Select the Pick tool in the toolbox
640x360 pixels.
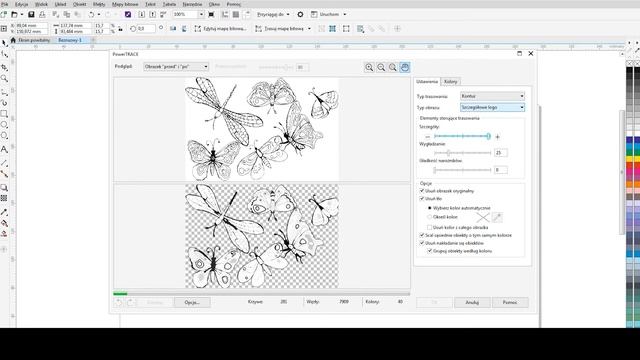tap(4, 43)
